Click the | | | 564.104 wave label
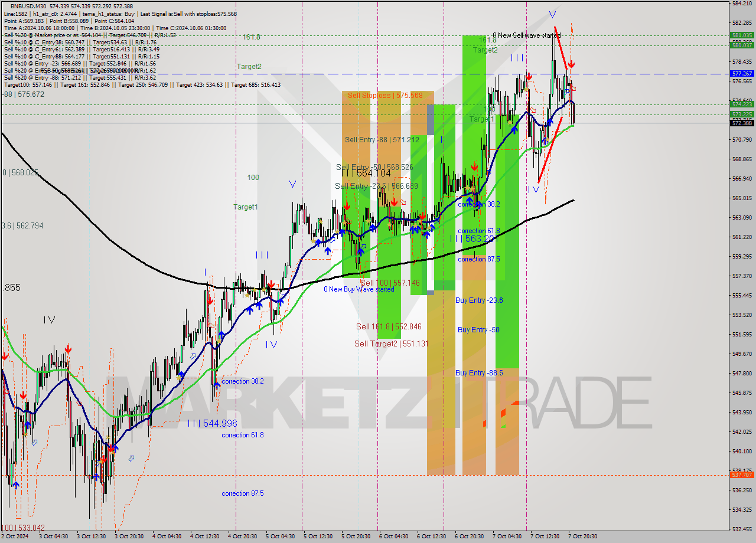 point(366,173)
